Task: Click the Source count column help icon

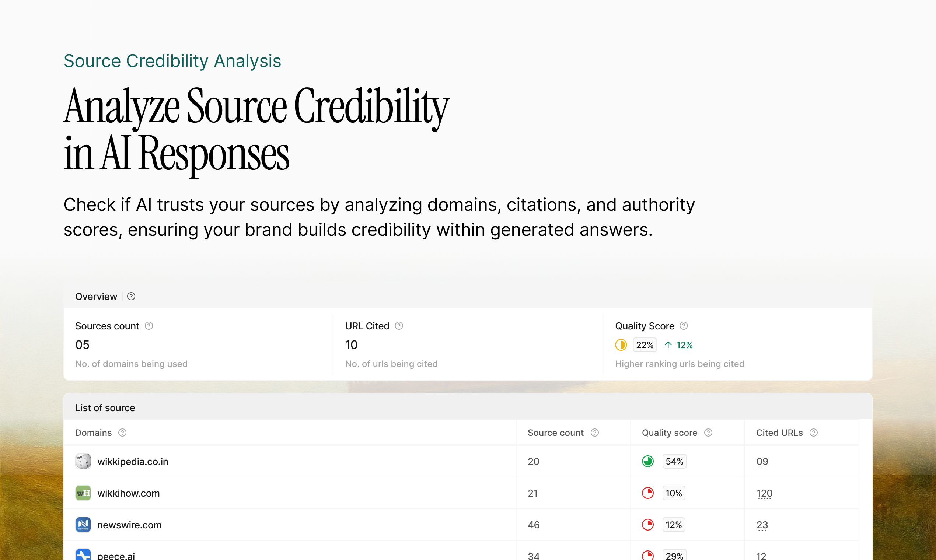Action: pos(595,433)
